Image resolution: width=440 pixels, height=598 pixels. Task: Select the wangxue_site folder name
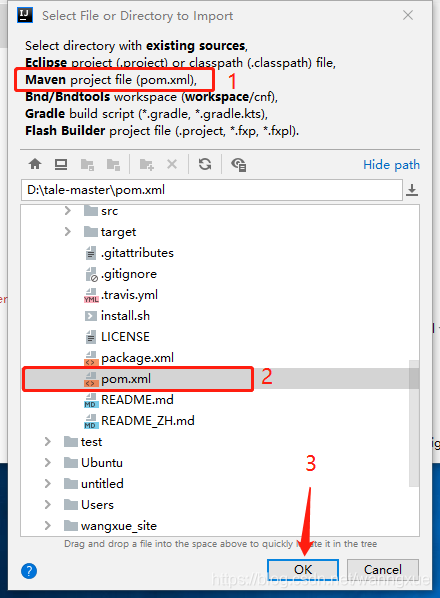coord(119,526)
